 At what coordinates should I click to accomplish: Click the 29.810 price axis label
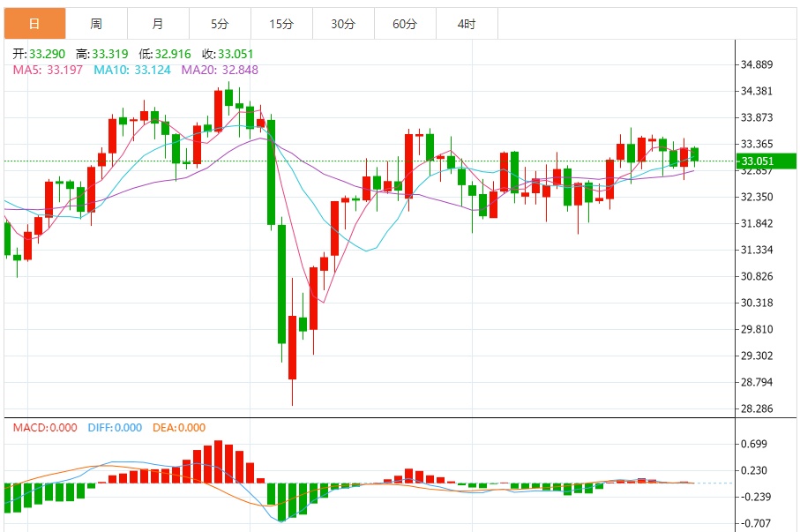pyautogui.click(x=757, y=329)
